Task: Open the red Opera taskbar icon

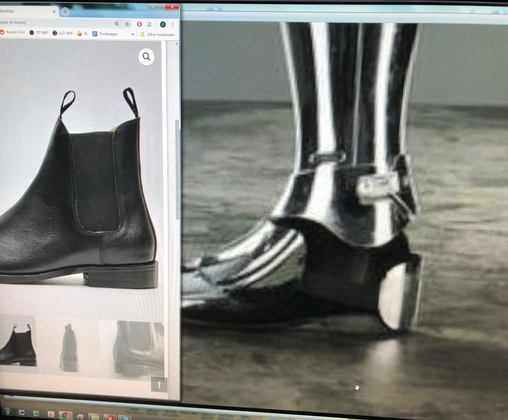Action: 110,417
